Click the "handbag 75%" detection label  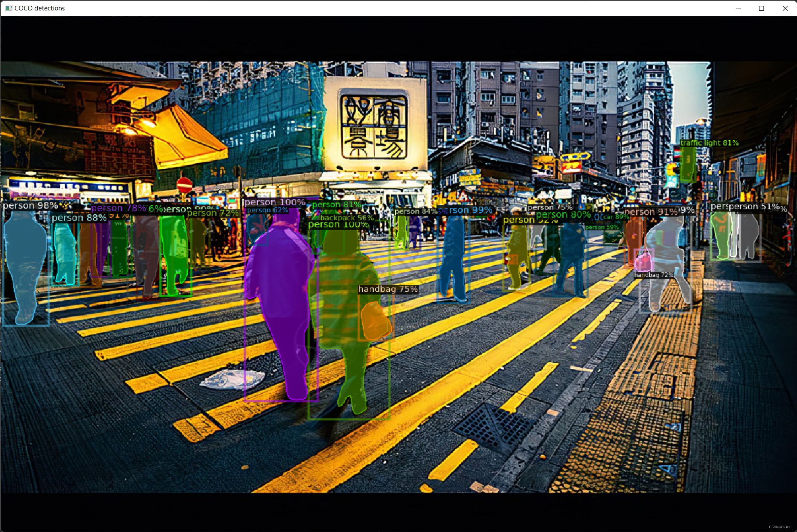388,289
